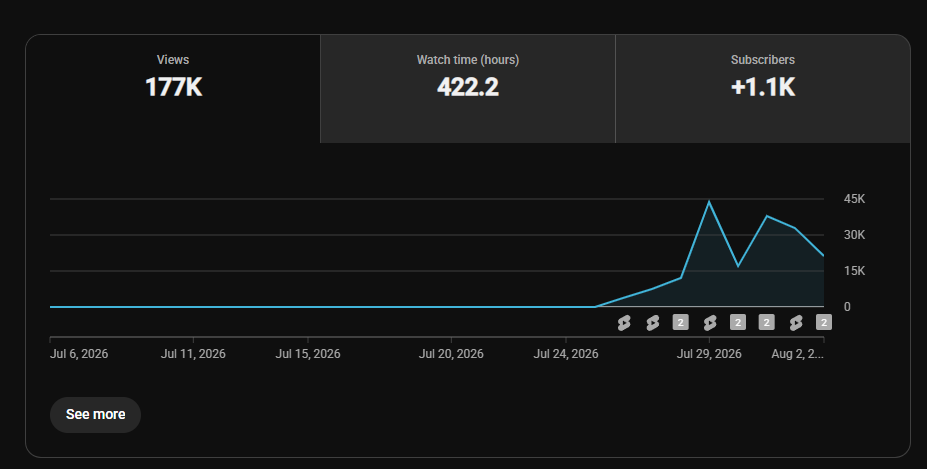Click the second views peak on the chart
The image size is (927, 469).
(767, 216)
